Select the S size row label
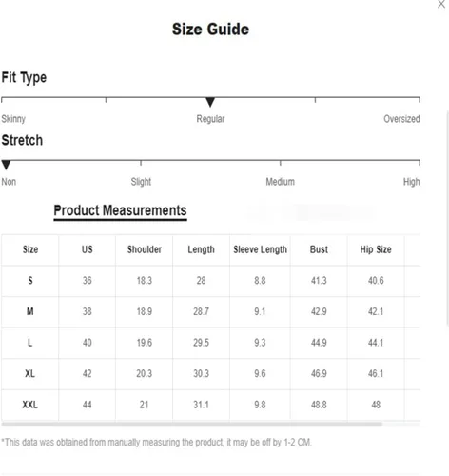The width and height of the screenshot is (449, 476). click(30, 281)
